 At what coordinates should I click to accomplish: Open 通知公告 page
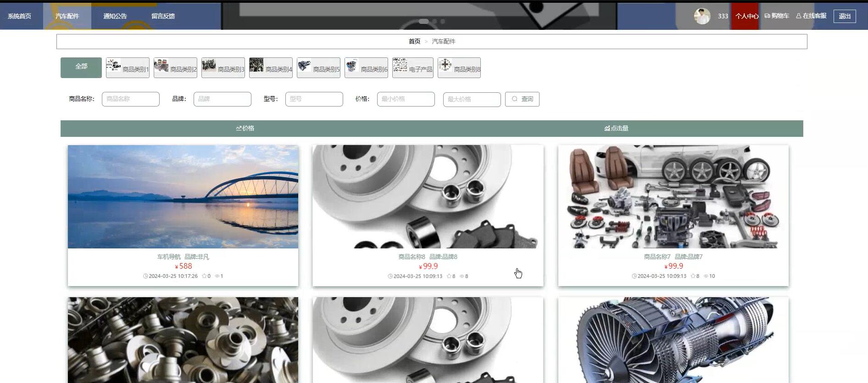pyautogui.click(x=115, y=16)
